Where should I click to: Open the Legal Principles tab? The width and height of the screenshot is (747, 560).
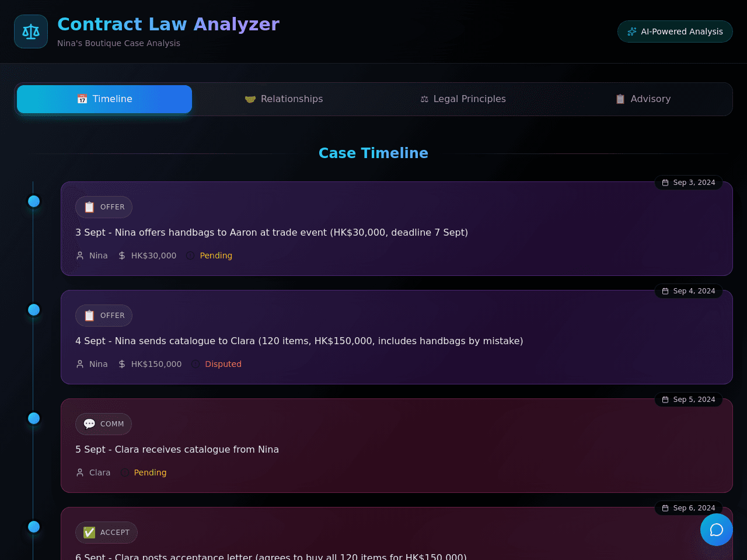[x=463, y=99]
